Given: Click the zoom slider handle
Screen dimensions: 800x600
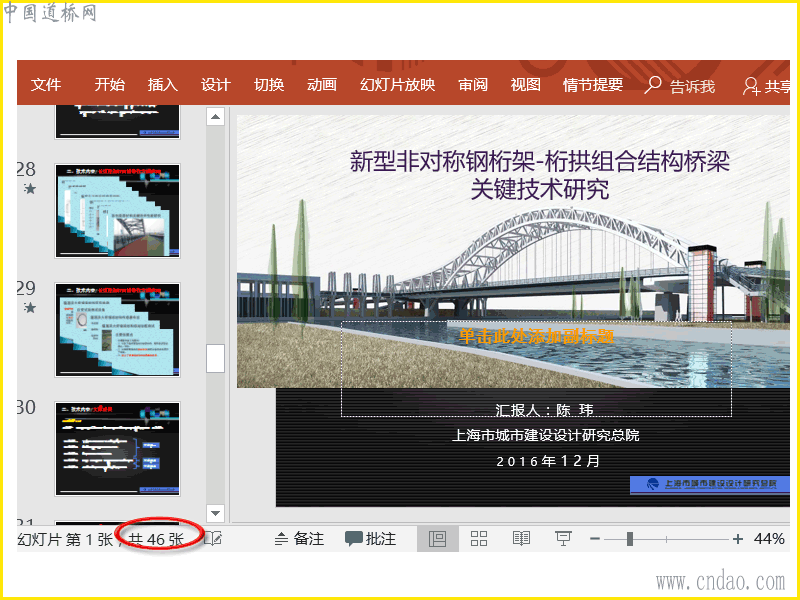Looking at the screenshot, I should 630,539.
